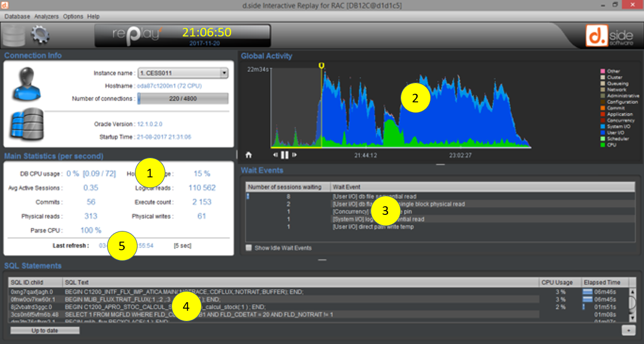Click the System I/O legend swatch

(x=603, y=126)
